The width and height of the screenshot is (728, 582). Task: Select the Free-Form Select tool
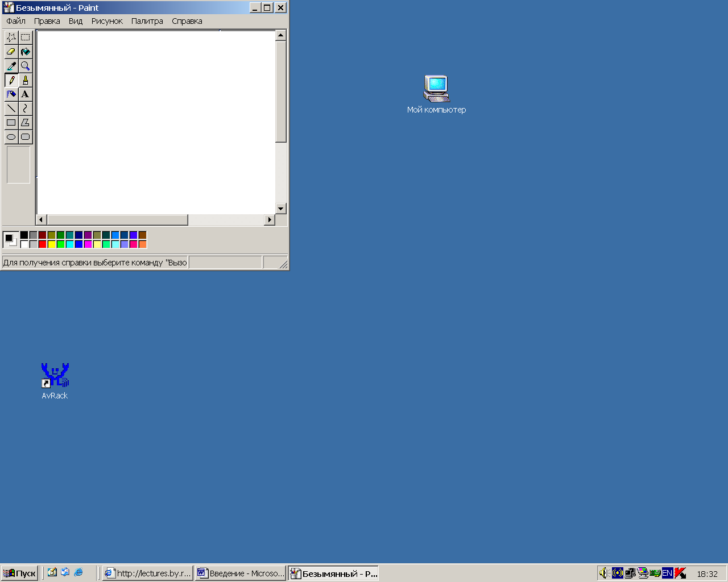[x=11, y=38]
